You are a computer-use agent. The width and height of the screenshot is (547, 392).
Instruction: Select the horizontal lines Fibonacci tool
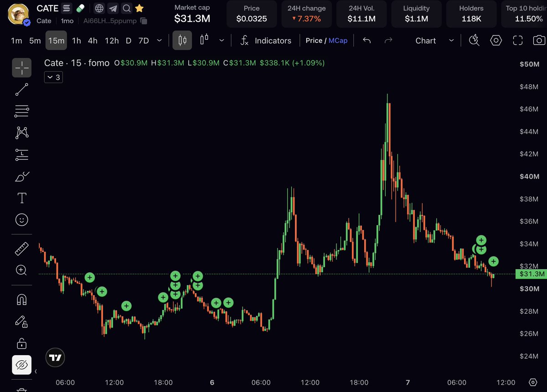tap(22, 111)
